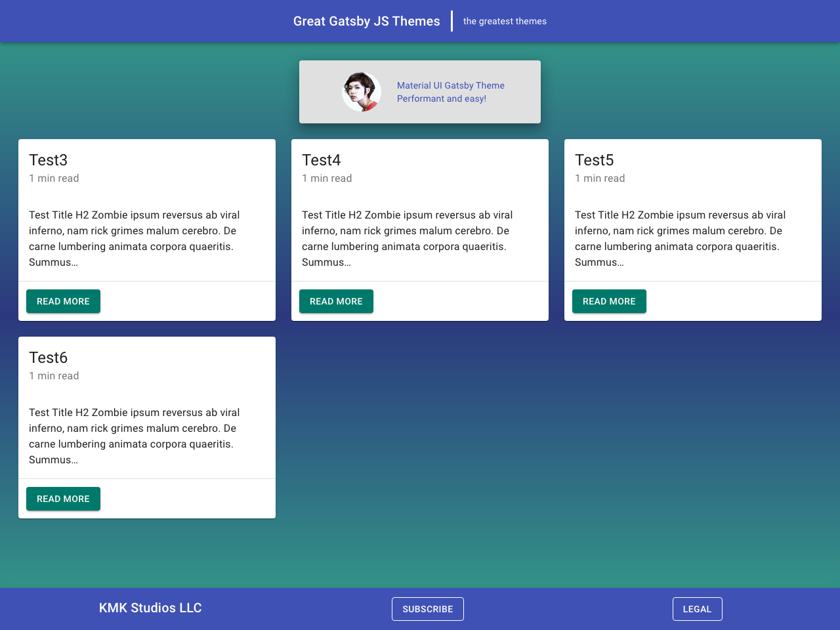
Task: Read more about the Test4 post
Action: 336,301
